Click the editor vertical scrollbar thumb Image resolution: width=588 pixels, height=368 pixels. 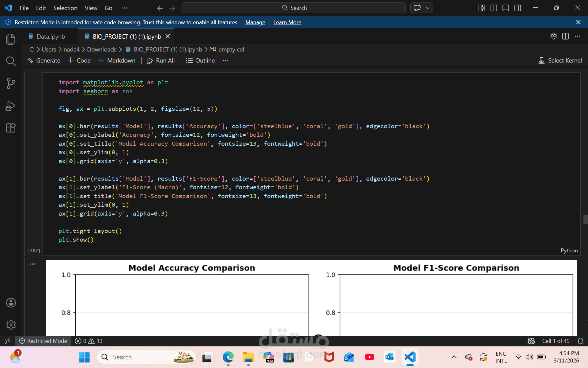point(585,220)
